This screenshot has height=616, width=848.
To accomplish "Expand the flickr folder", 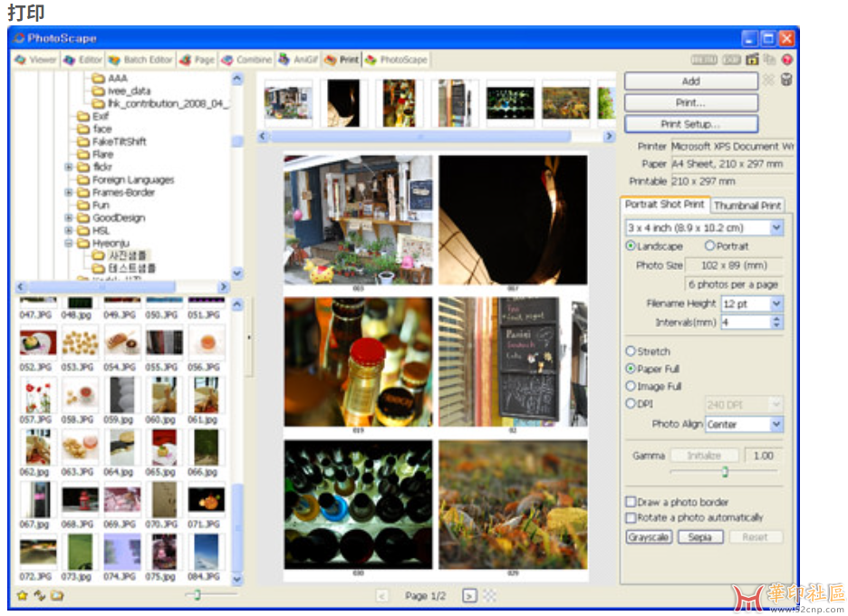I will (69, 167).
